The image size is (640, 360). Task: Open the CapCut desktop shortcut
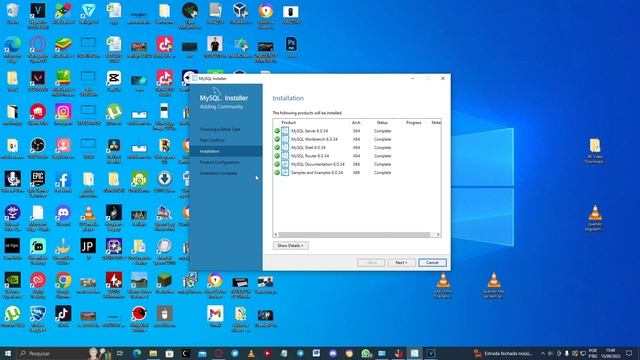coord(114,80)
